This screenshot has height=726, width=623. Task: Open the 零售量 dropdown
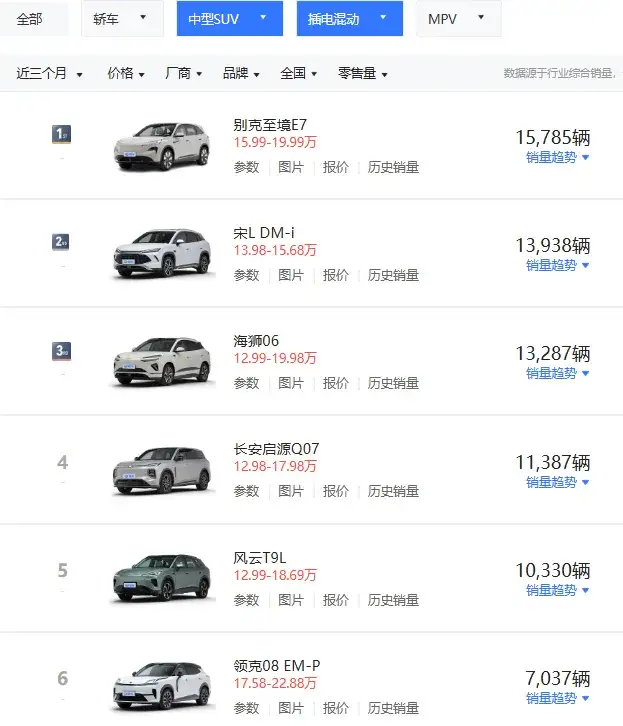click(x=362, y=73)
